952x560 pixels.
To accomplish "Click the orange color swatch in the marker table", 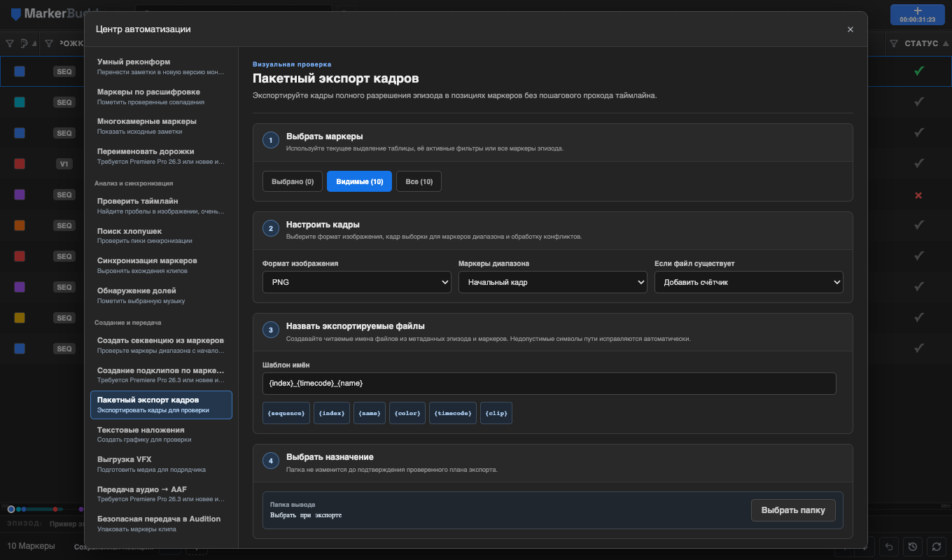I will pos(20,225).
